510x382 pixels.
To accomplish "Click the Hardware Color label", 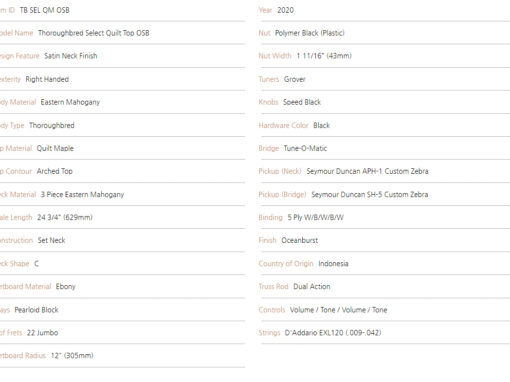I will click(x=283, y=125).
